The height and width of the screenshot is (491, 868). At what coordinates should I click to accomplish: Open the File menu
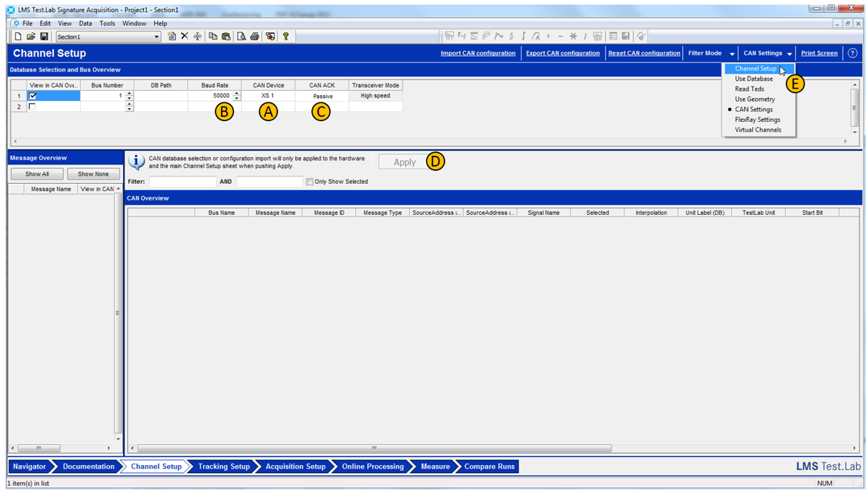[x=27, y=23]
